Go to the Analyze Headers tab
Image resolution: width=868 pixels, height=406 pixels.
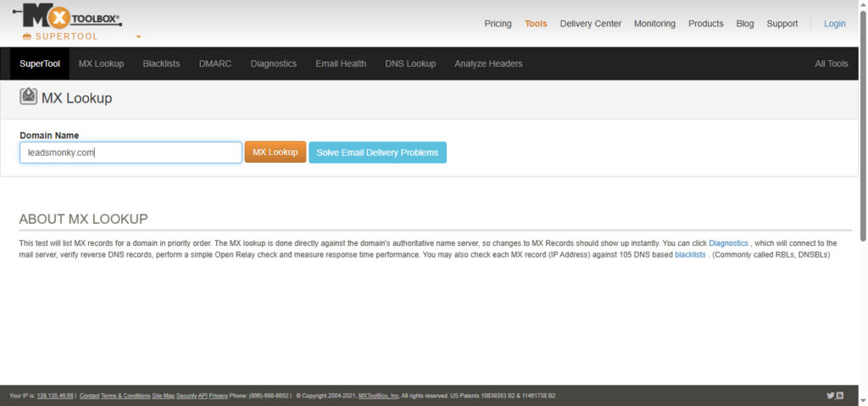[x=487, y=64]
